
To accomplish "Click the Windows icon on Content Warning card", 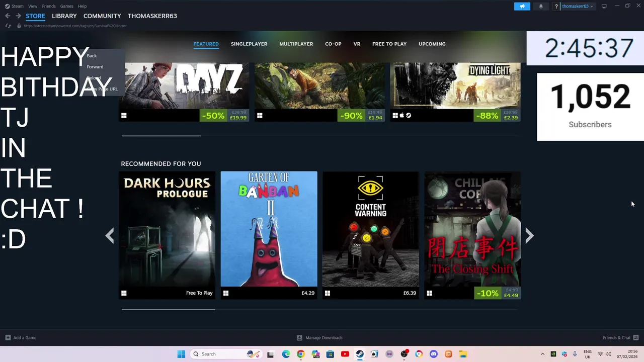I will tap(328, 293).
